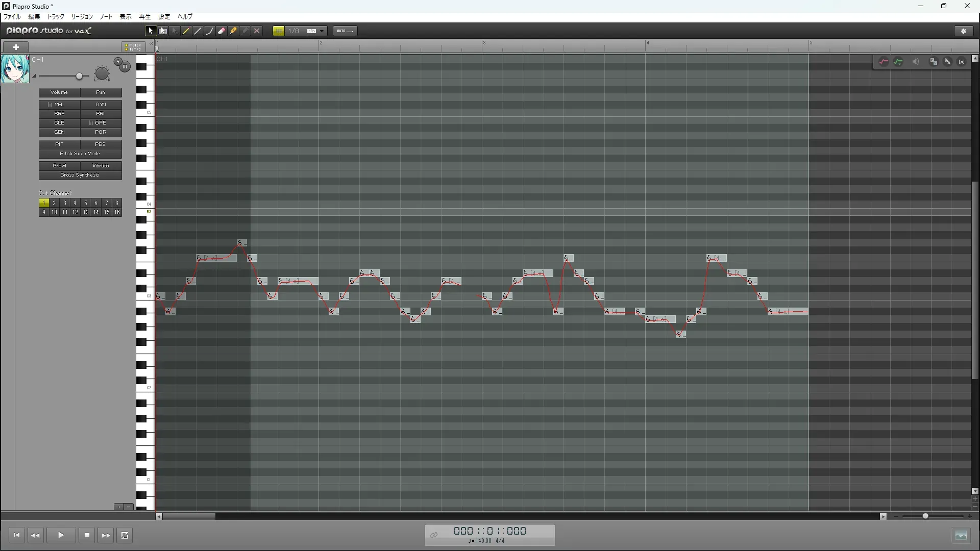Choose the straight line tool
Image resolution: width=980 pixels, height=551 pixels.
click(198, 31)
